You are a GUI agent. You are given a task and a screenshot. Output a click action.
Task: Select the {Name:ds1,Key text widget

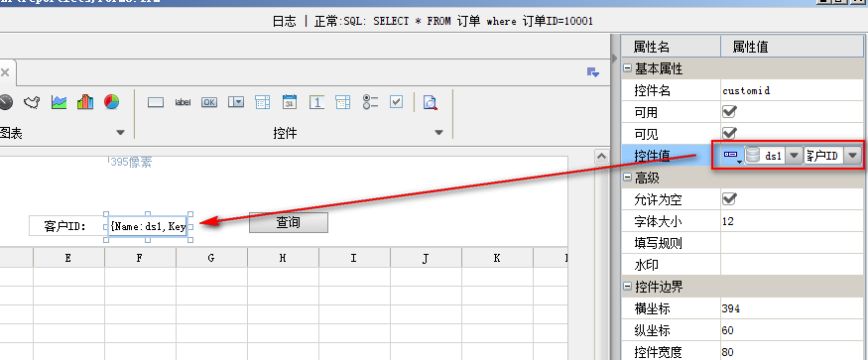click(147, 226)
